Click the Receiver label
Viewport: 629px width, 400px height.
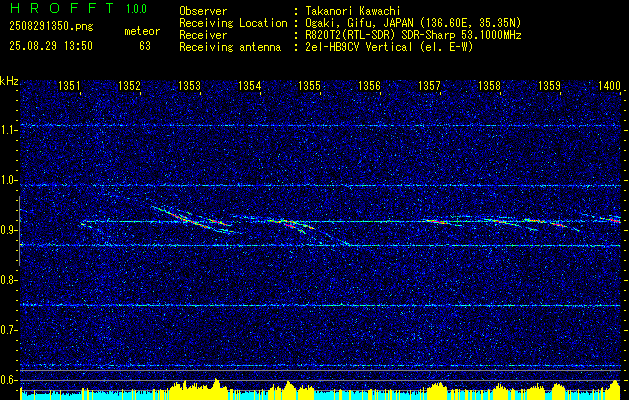pos(203,35)
